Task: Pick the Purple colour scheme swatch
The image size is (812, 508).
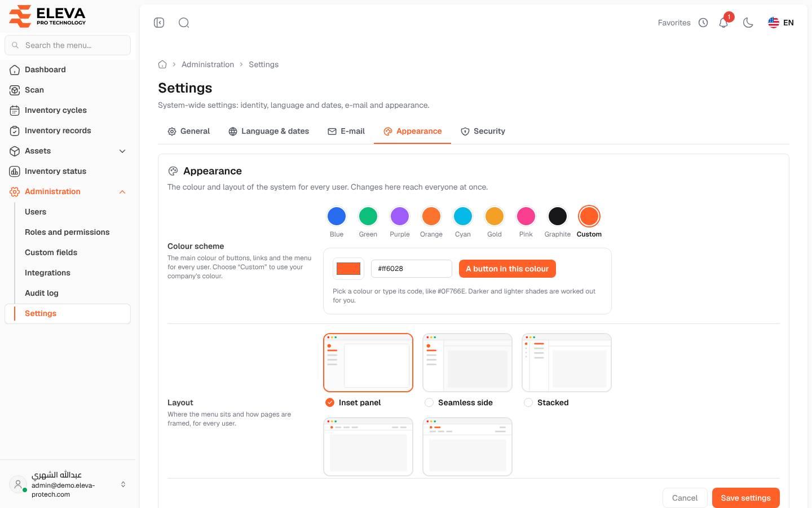Action: 400,216
